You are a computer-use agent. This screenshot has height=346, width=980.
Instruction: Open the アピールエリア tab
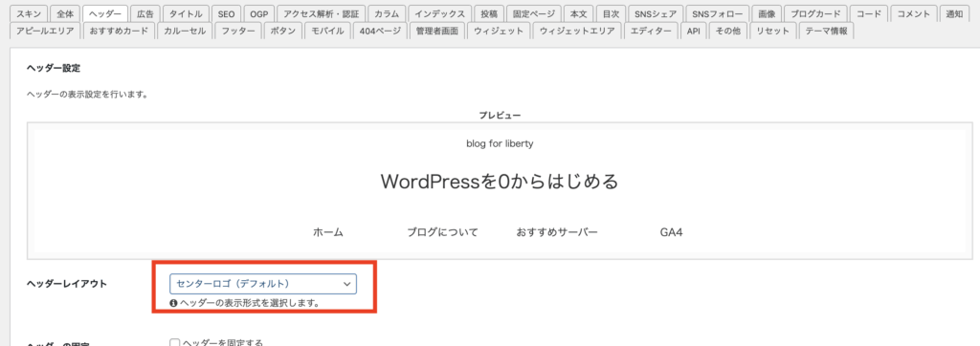(x=46, y=32)
